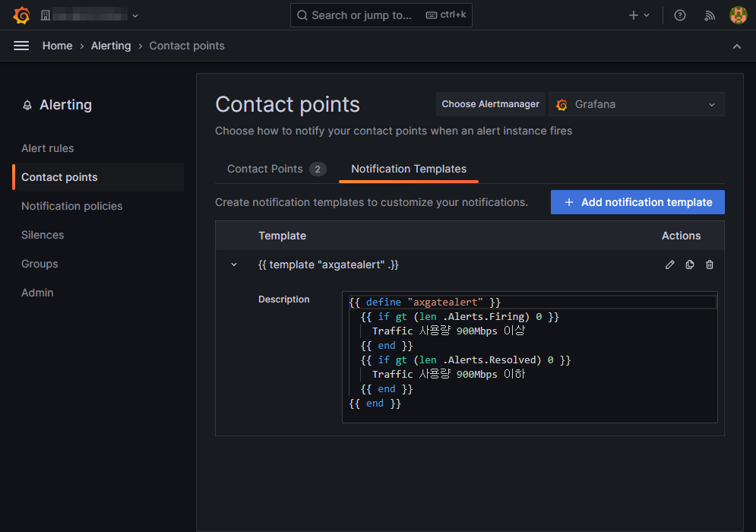The width and height of the screenshot is (756, 532).
Task: Click the Choose Alertmanager label
Action: click(x=490, y=104)
